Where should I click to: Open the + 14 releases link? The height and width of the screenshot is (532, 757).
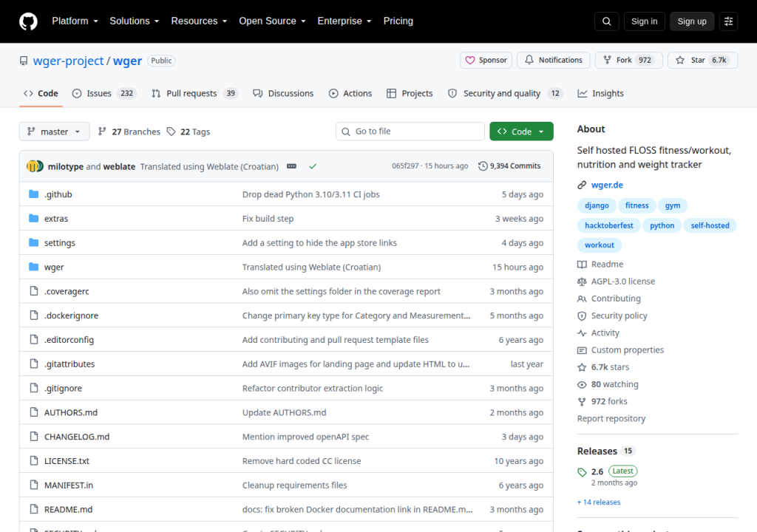(x=599, y=502)
